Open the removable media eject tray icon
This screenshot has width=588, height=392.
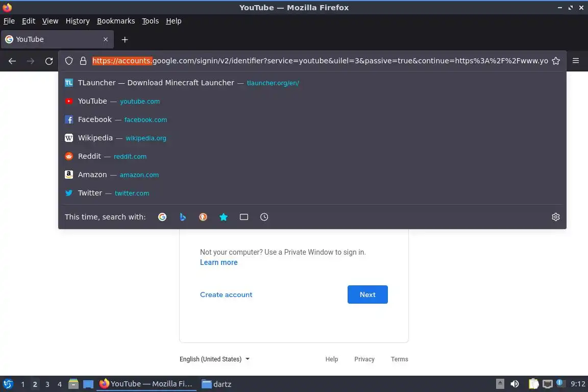pyautogui.click(x=500, y=384)
